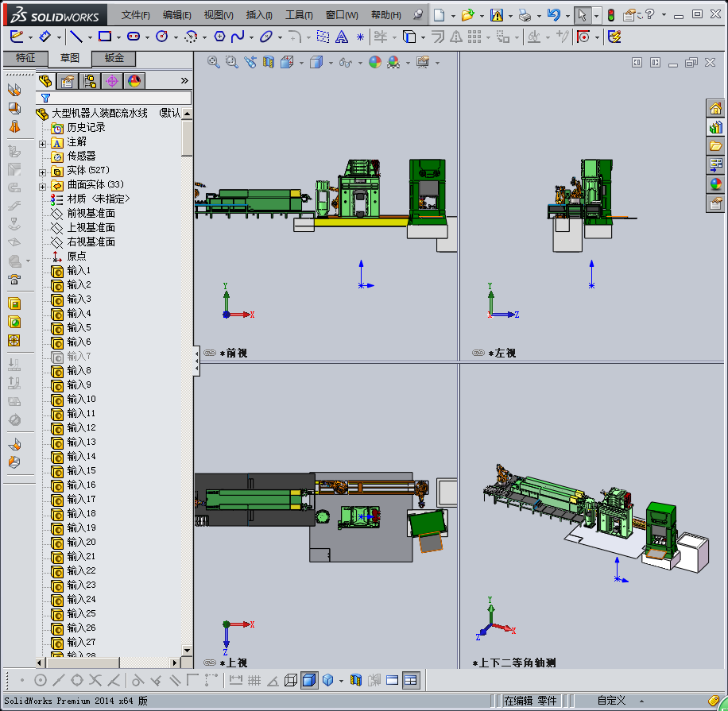
Task: Open the DisplayManager tab icon
Action: point(134,80)
